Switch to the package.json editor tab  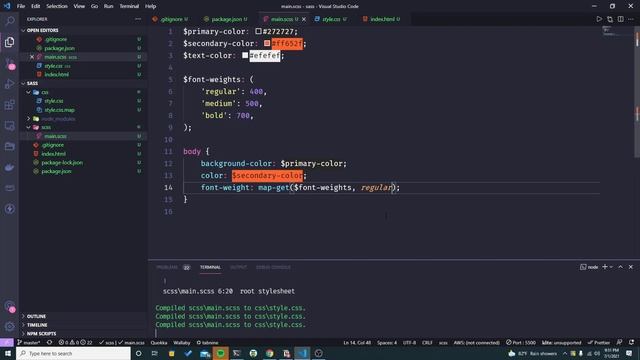tap(226, 19)
